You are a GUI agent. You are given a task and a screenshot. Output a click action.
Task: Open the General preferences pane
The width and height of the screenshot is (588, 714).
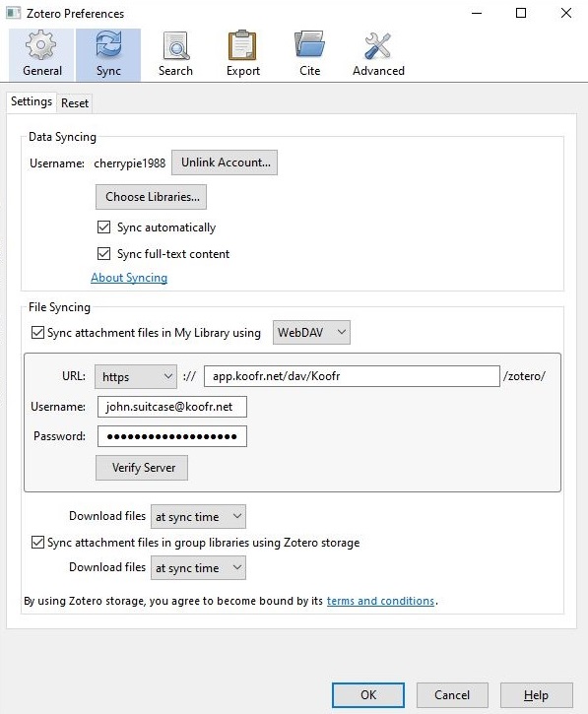point(41,55)
